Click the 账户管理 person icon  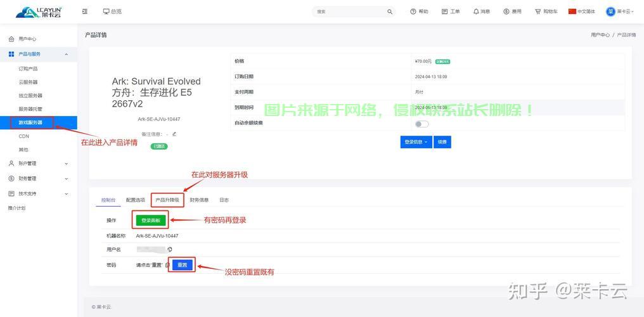click(x=11, y=164)
